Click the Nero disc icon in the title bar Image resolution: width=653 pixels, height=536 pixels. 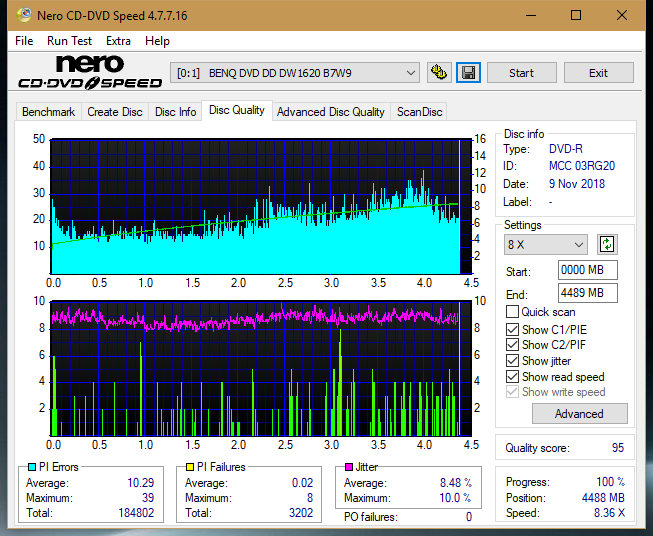(x=24, y=15)
